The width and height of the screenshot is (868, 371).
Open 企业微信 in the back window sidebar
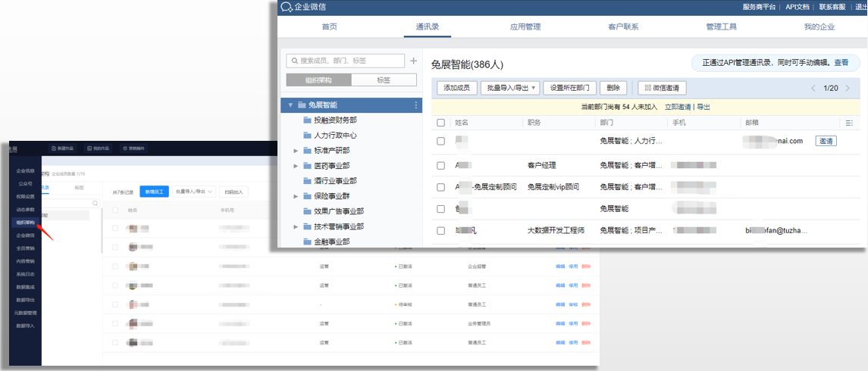coord(26,235)
